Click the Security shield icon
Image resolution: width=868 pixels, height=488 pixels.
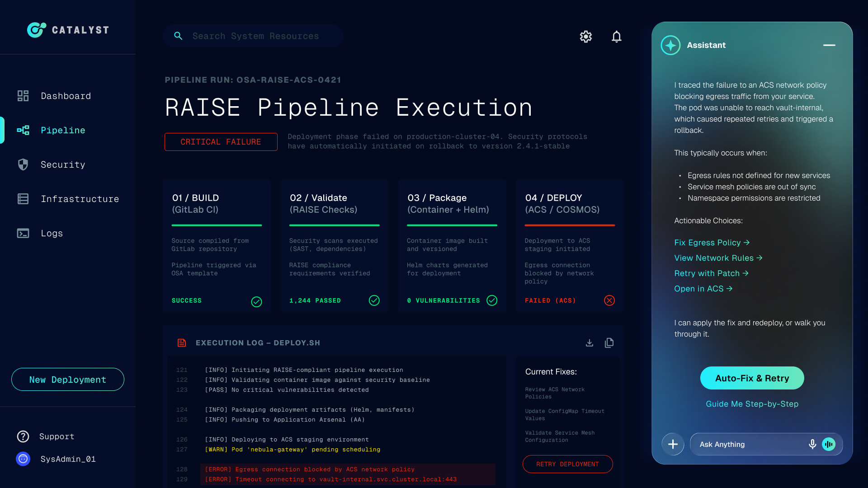23,164
